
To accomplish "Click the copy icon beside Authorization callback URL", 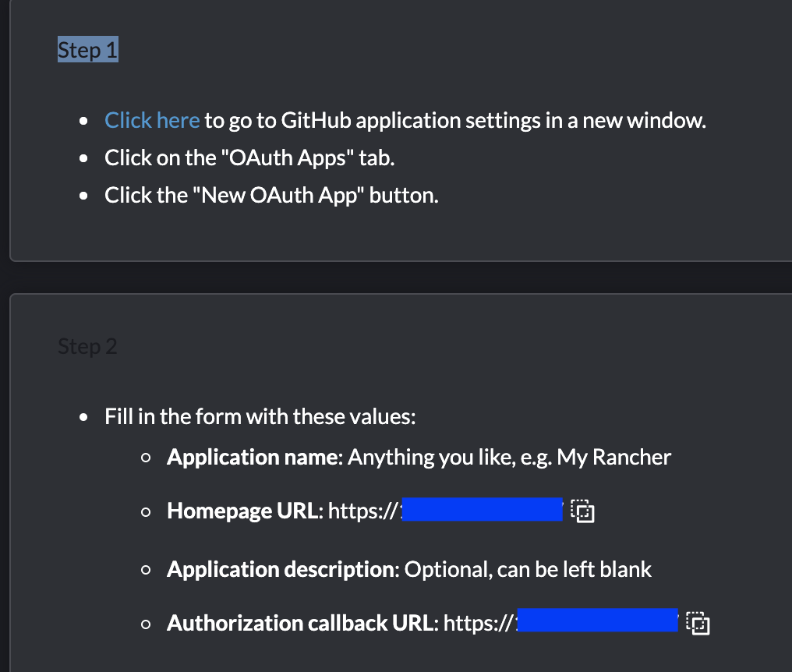I will point(698,623).
